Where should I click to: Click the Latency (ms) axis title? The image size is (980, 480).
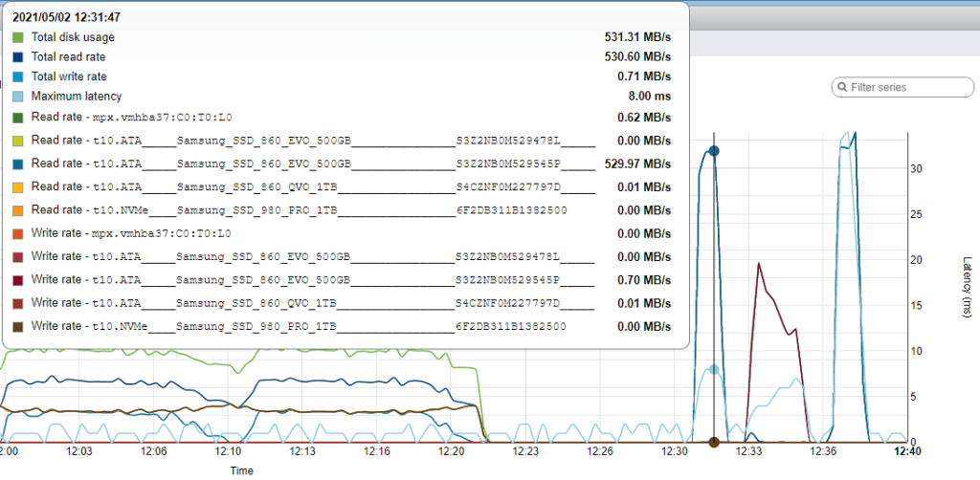click(x=967, y=287)
